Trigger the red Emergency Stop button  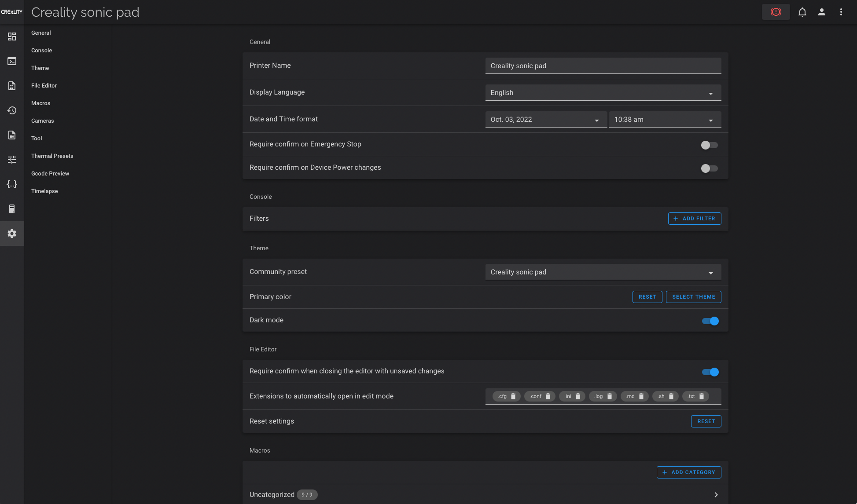(x=776, y=12)
